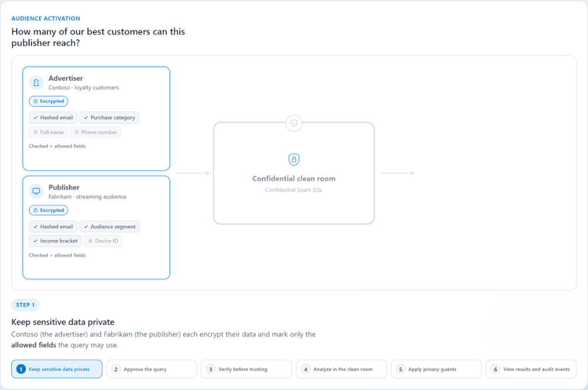This screenshot has height=390, width=588.
Task: Click the Publisher Encrypted lock badge
Action: tap(48, 210)
